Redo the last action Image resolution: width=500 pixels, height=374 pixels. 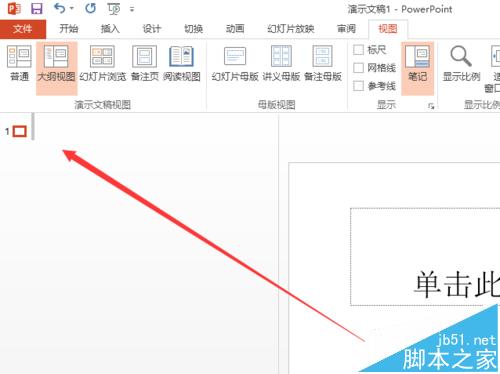coord(90,8)
